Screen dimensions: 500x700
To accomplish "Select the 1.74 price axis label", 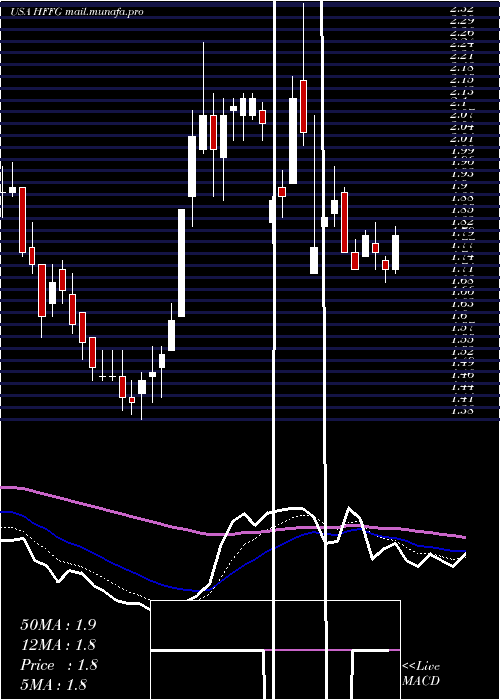I will pos(462,257).
